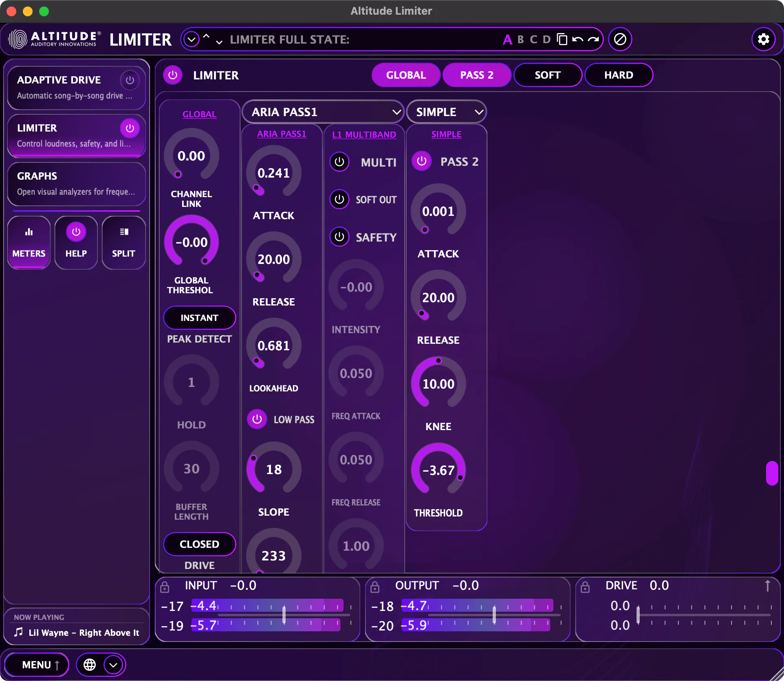784x681 pixels.
Task: Click the Drive panel up arrow
Action: (x=767, y=586)
